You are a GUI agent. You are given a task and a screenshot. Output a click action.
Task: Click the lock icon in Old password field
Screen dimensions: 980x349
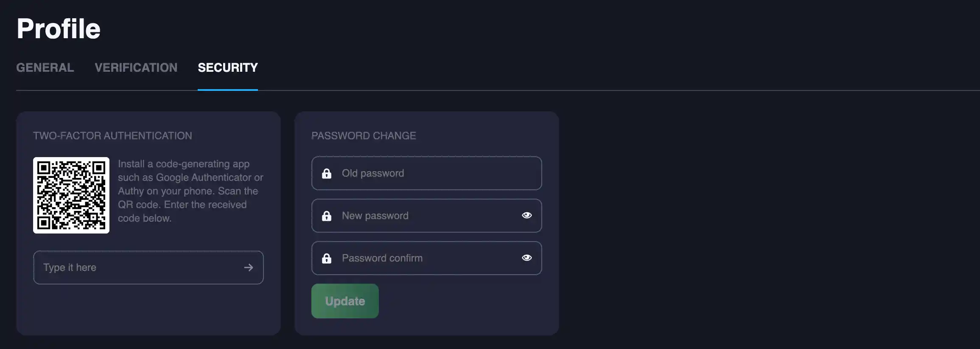point(326,173)
